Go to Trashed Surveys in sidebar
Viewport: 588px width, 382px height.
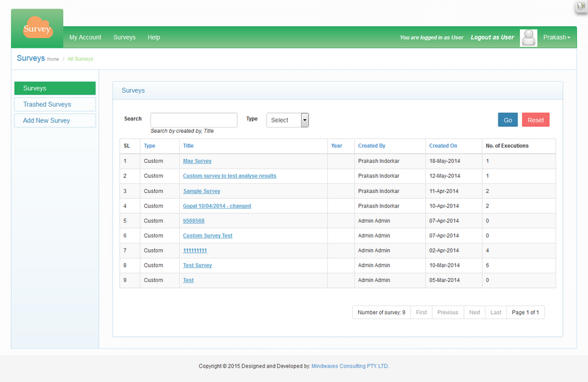[x=55, y=105]
